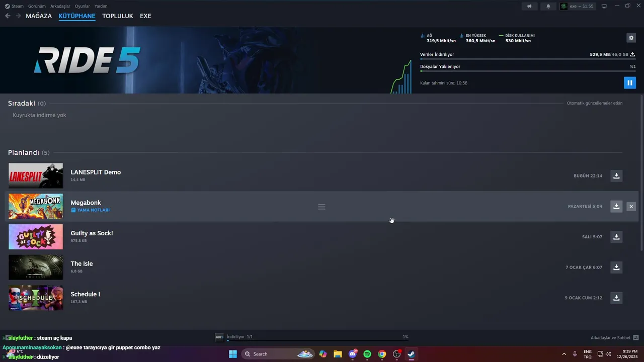This screenshot has height=362, width=644.
Task: Click the Steam taskbar icon
Action: (411, 354)
